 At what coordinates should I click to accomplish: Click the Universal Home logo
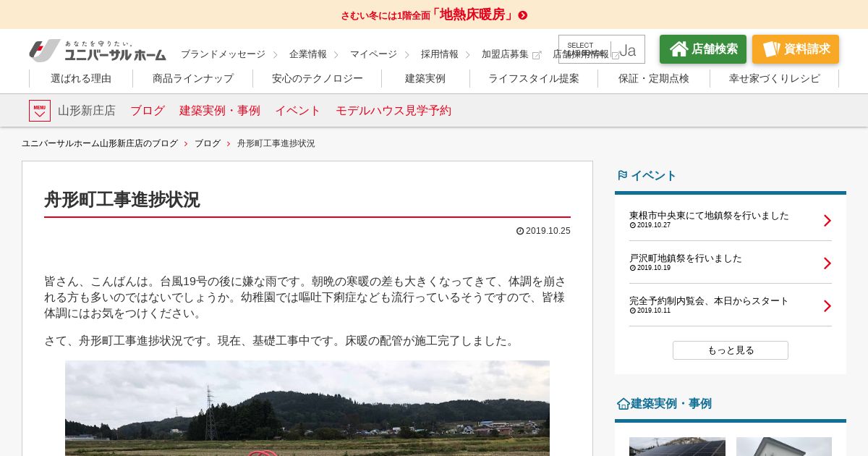pyautogui.click(x=97, y=51)
